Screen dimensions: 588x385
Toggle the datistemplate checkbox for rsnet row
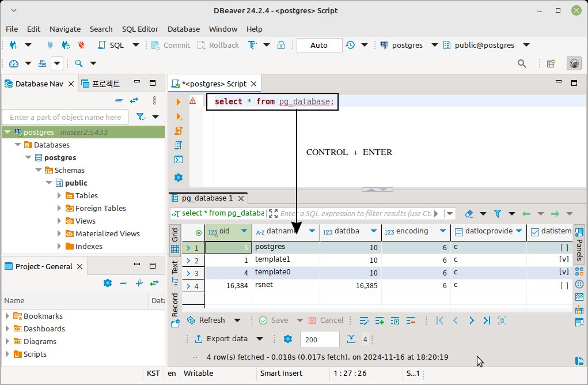563,285
